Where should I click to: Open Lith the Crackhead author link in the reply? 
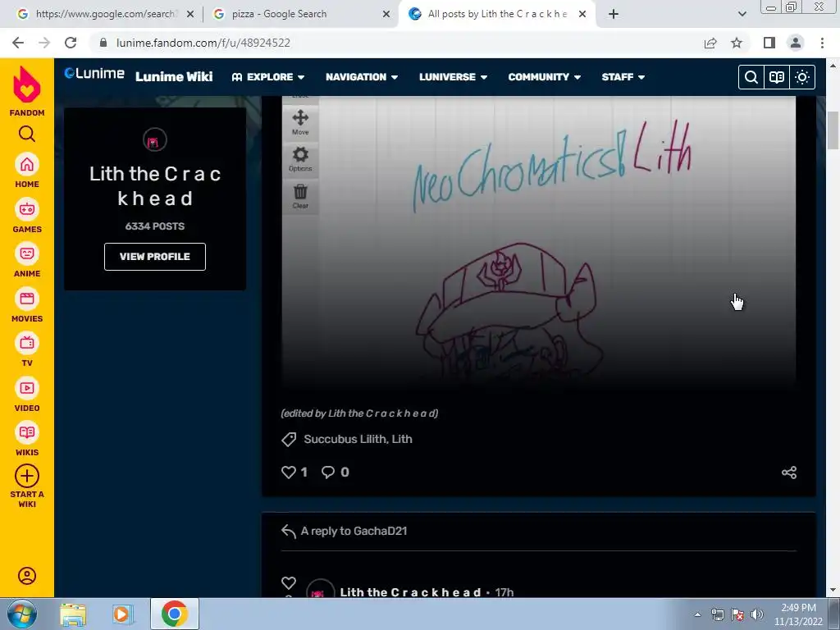coord(410,592)
